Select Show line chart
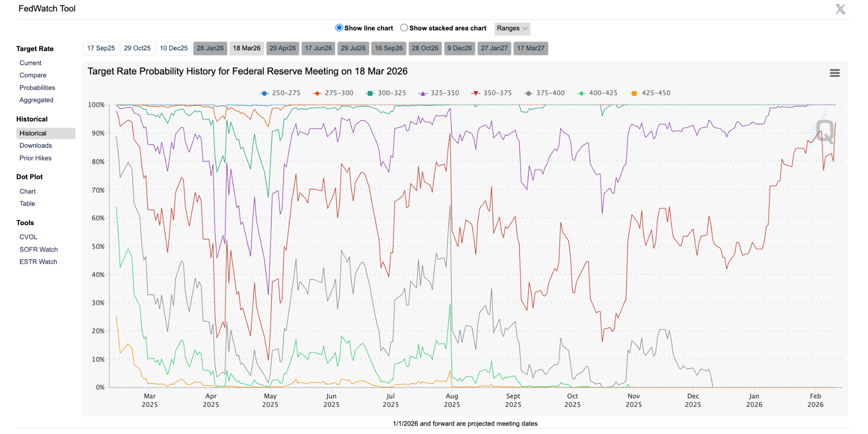868x434 pixels. tap(339, 28)
